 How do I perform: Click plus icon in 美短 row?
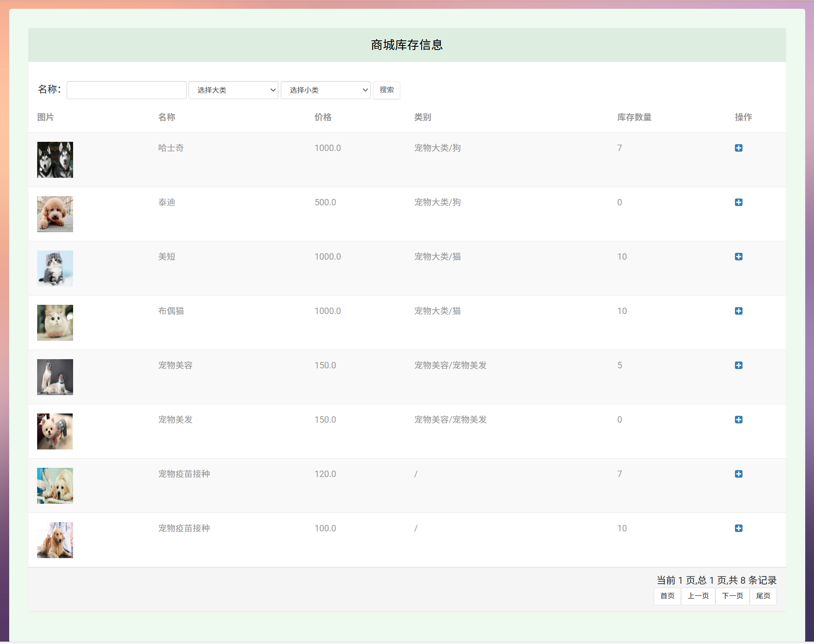(739, 256)
